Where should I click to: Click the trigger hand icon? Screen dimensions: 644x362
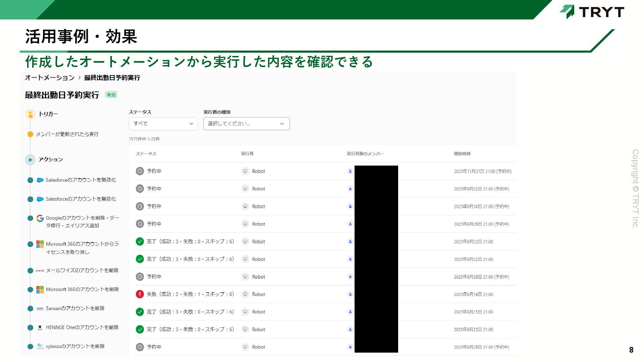tap(30, 114)
